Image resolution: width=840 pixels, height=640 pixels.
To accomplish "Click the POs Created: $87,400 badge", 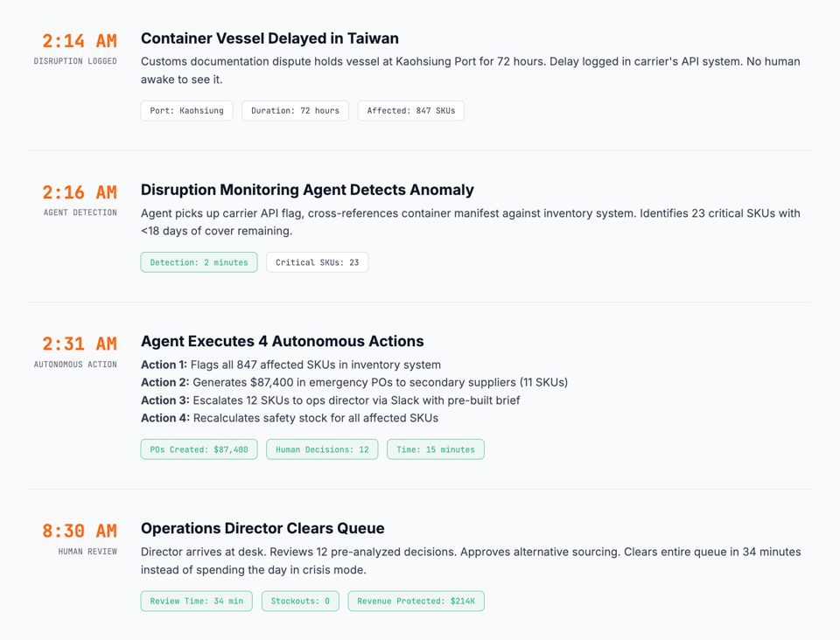I will 199,449.
